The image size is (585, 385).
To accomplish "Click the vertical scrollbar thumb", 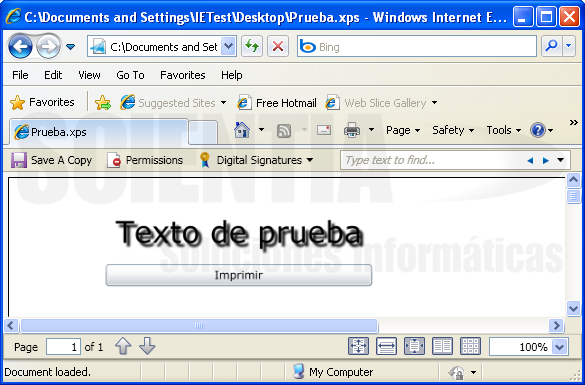I will point(573,196).
